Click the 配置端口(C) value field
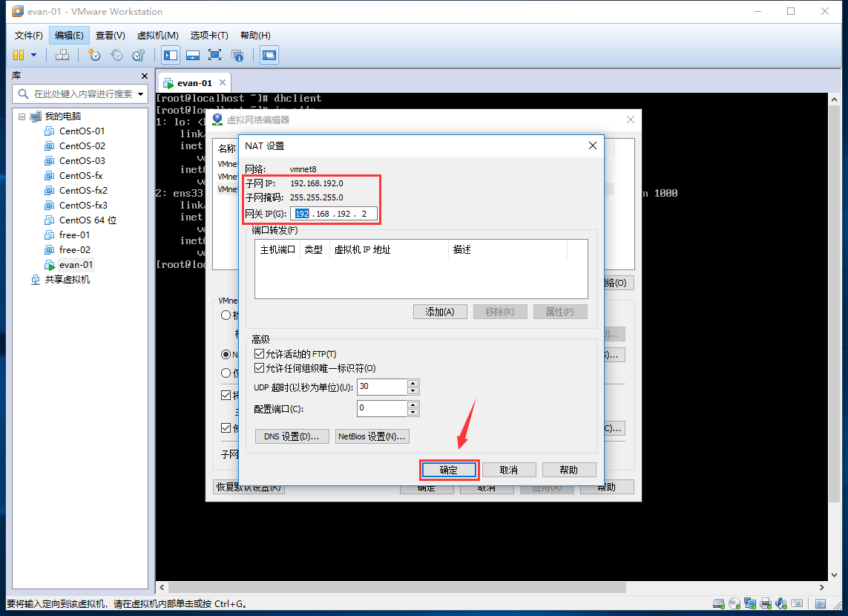This screenshot has height=616, width=848. click(x=382, y=408)
